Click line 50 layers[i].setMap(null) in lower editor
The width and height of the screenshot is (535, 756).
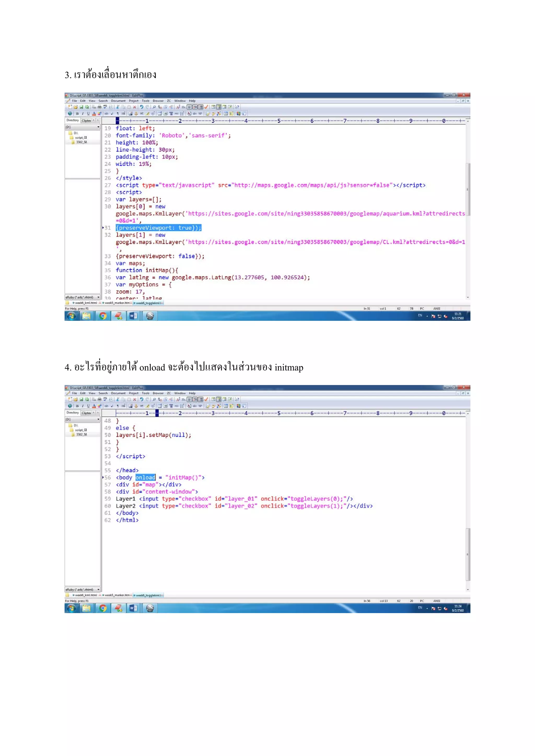tap(154, 435)
